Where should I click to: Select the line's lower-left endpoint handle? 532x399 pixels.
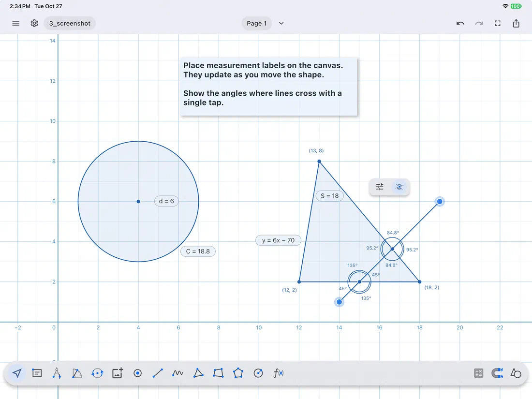click(339, 302)
